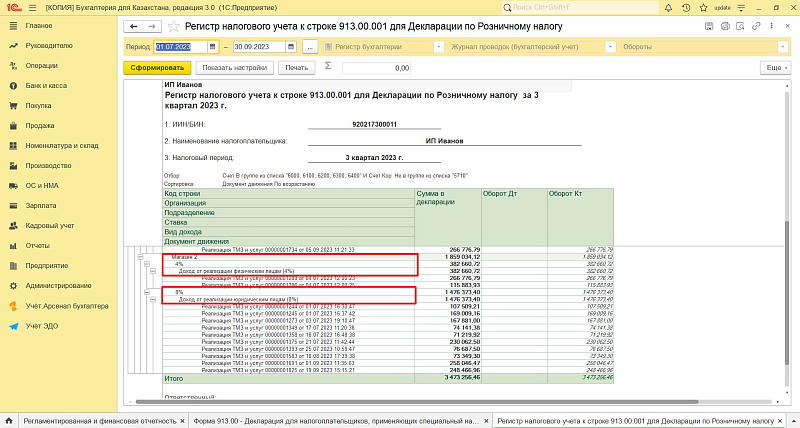
Task: Open the Покупки section in sidebar
Action: (38, 105)
